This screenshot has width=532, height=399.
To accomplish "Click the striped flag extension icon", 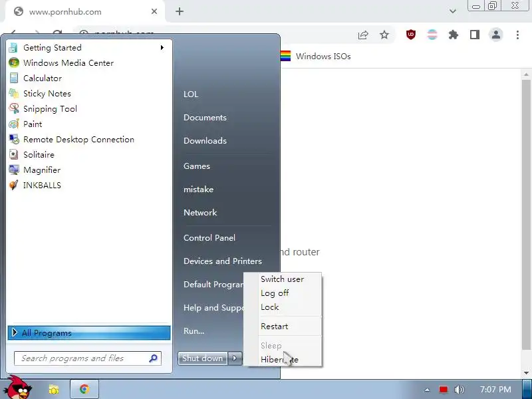I will pyautogui.click(x=432, y=35).
